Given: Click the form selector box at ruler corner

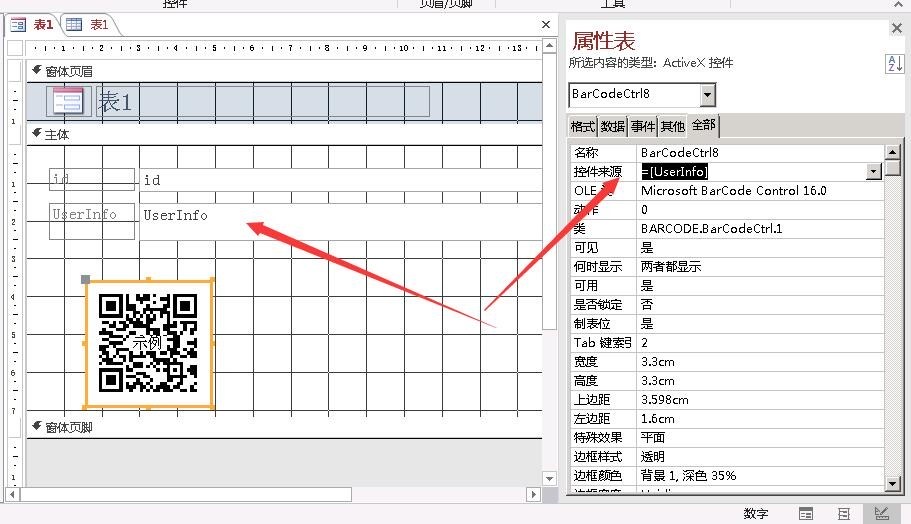Looking at the screenshot, I should [x=16, y=48].
